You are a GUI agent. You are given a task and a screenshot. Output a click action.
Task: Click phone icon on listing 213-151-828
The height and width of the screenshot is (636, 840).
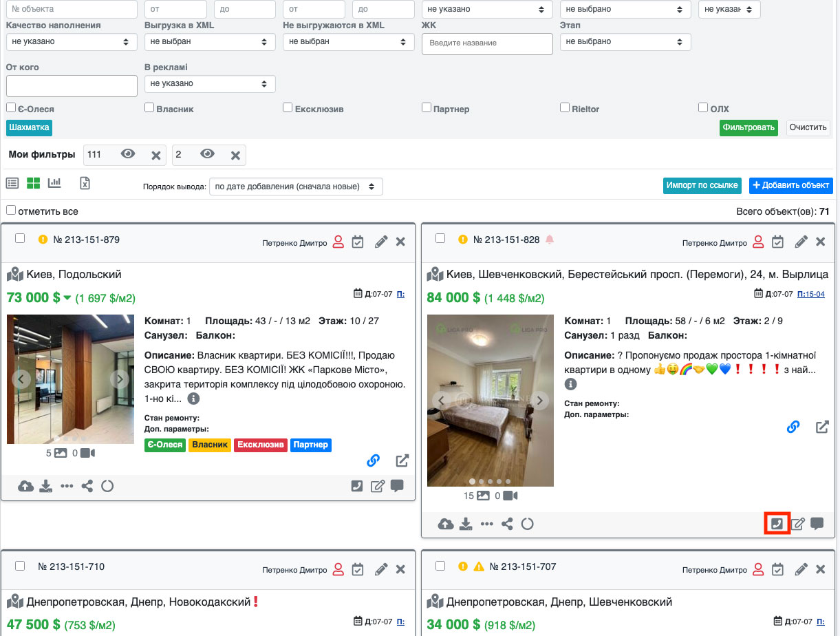[776, 524]
